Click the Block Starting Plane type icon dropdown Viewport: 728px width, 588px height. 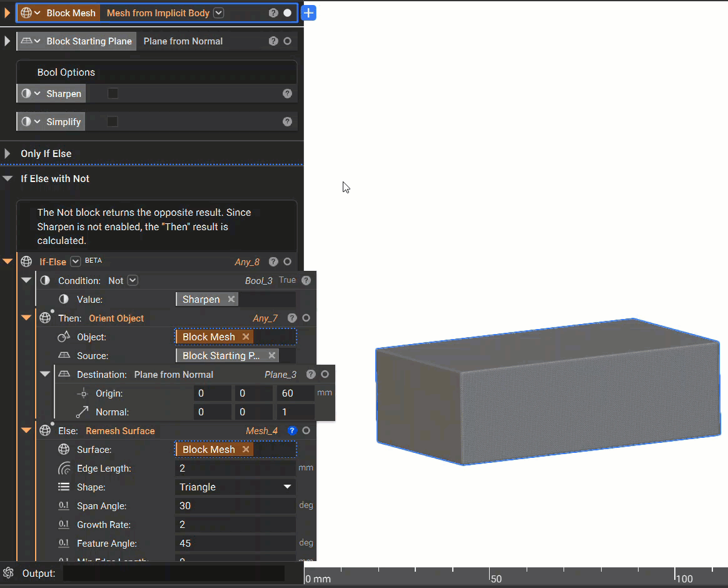[x=31, y=41]
